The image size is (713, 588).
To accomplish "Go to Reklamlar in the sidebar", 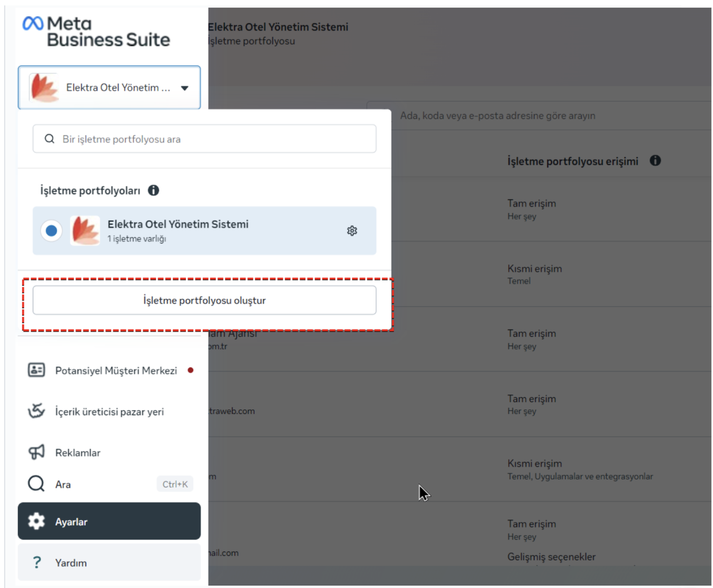I will click(x=109, y=453).
